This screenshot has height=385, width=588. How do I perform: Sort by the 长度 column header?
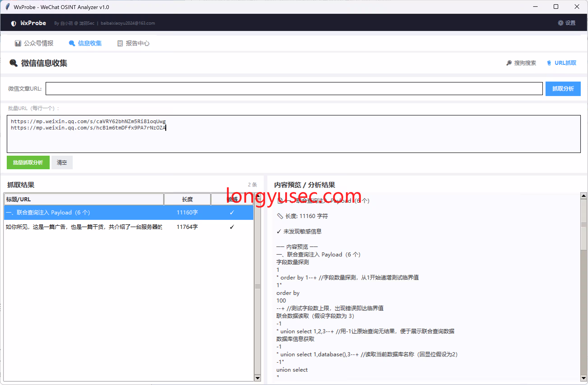pyautogui.click(x=187, y=199)
